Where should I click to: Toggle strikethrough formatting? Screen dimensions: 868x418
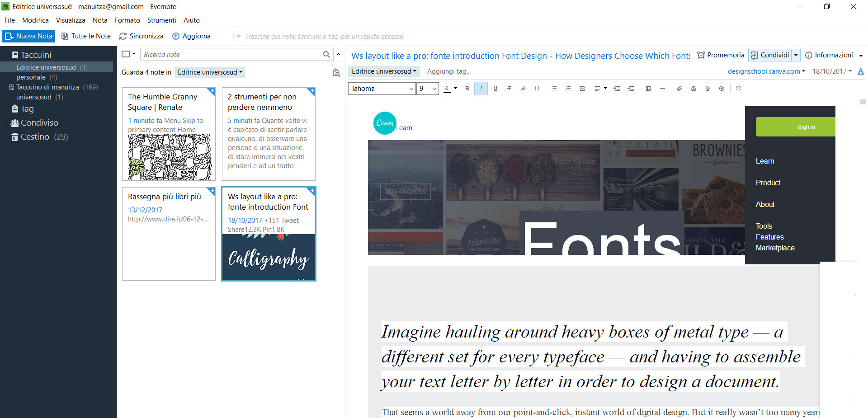(509, 89)
